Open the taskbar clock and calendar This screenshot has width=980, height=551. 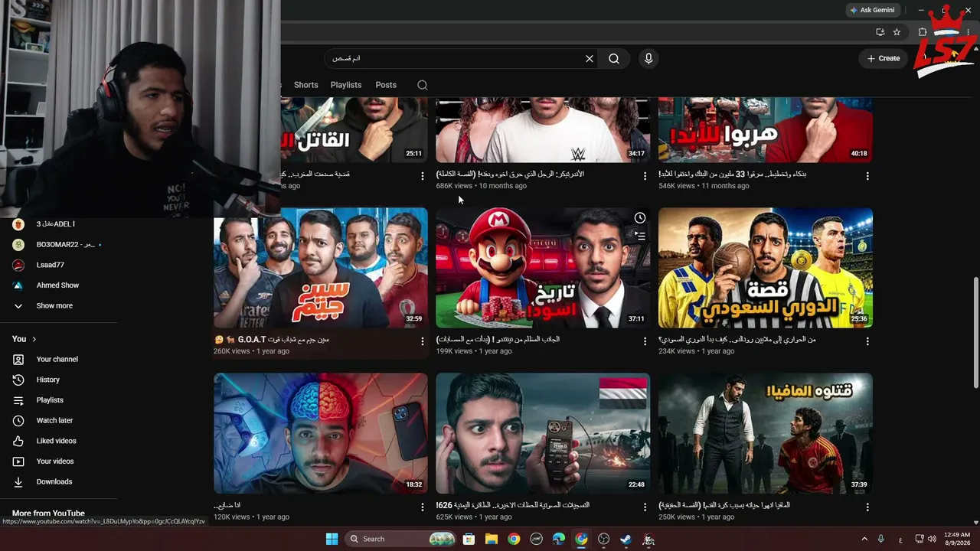[957, 539]
